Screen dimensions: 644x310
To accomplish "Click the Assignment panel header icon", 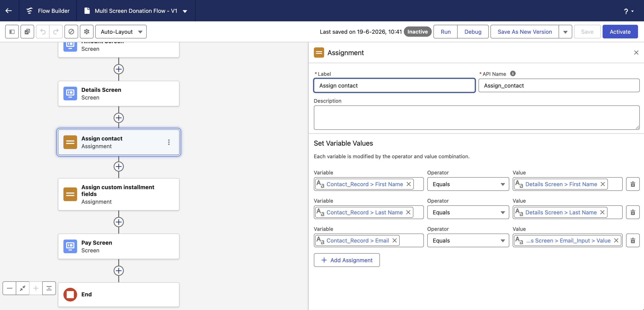I will [319, 53].
